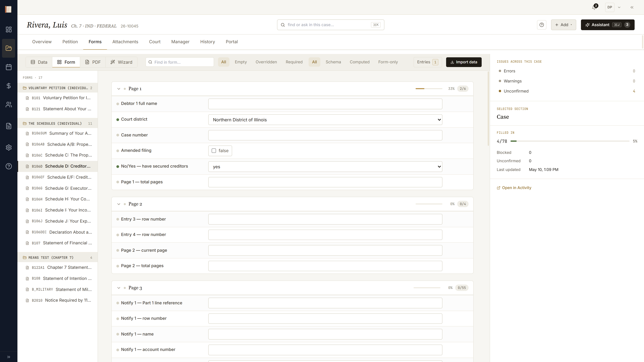Open B107 Statement of Financial form

point(58,243)
